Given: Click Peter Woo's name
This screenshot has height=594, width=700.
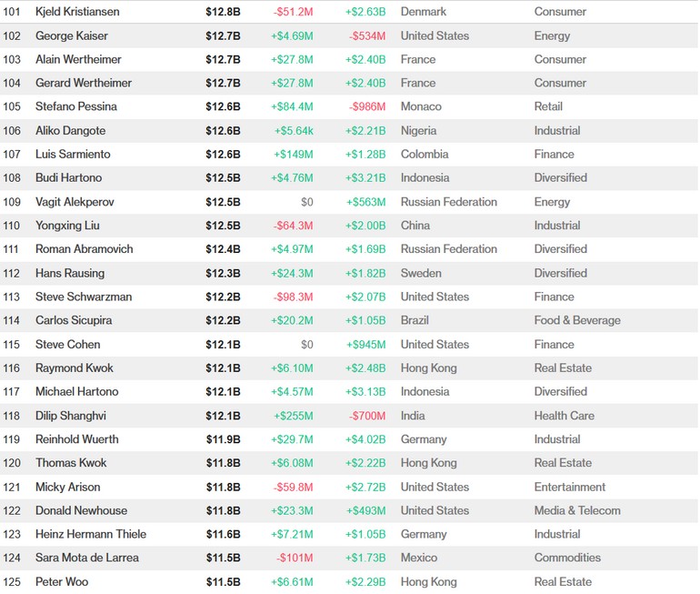Looking at the screenshot, I should point(62,581).
